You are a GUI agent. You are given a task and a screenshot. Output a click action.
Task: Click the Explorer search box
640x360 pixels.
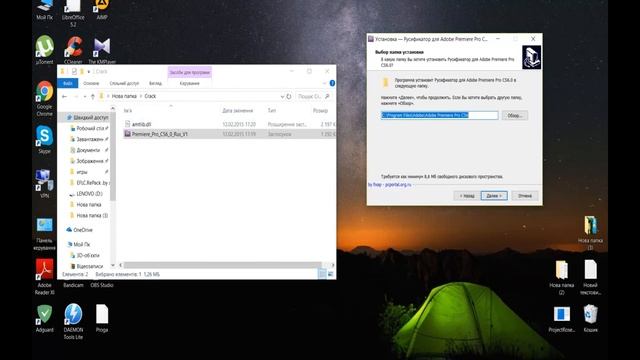tap(313, 96)
